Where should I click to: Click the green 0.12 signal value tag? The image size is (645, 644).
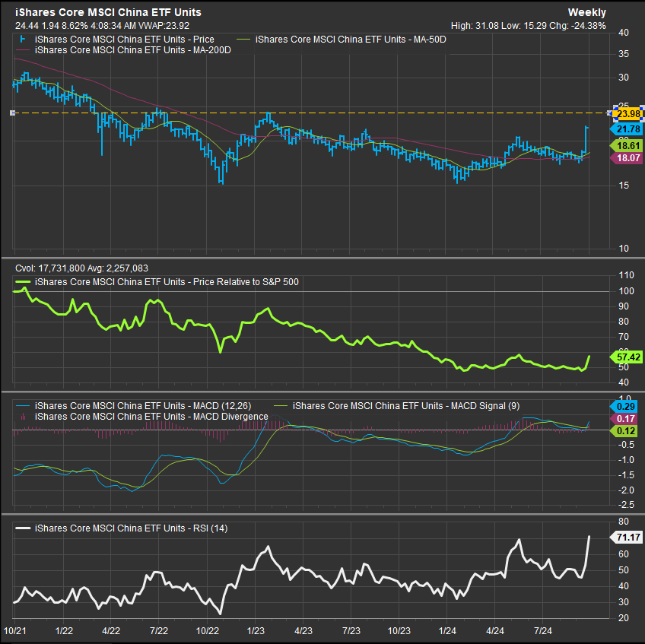(x=624, y=431)
